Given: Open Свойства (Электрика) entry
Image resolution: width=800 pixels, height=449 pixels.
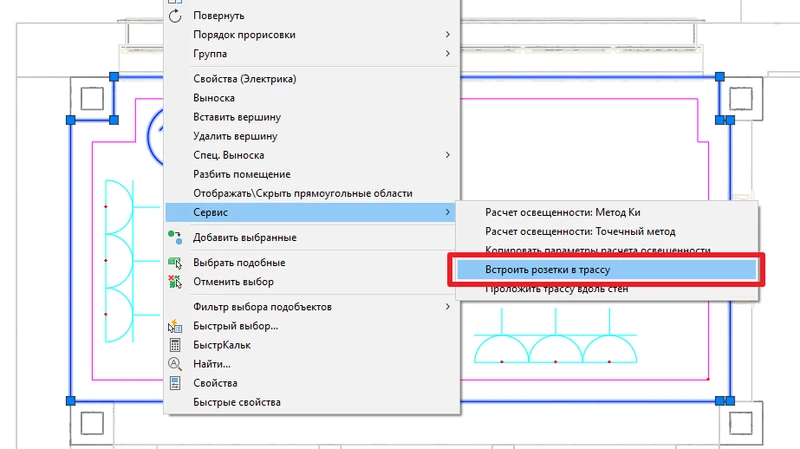Looking at the screenshot, I should [245, 79].
